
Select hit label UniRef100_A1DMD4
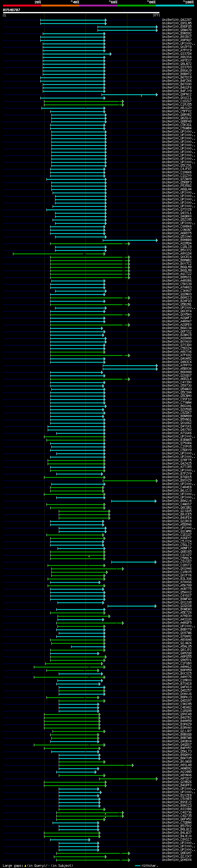point(177,243)
